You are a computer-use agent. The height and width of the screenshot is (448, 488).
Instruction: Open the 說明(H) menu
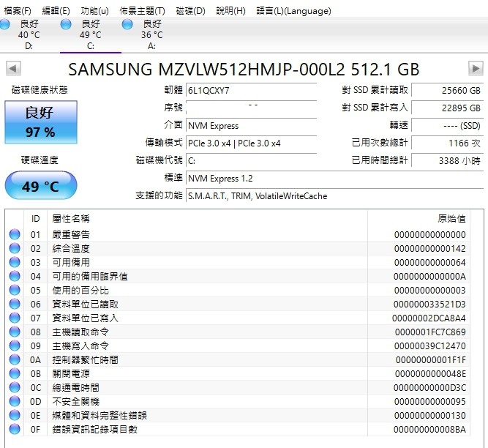(x=230, y=11)
